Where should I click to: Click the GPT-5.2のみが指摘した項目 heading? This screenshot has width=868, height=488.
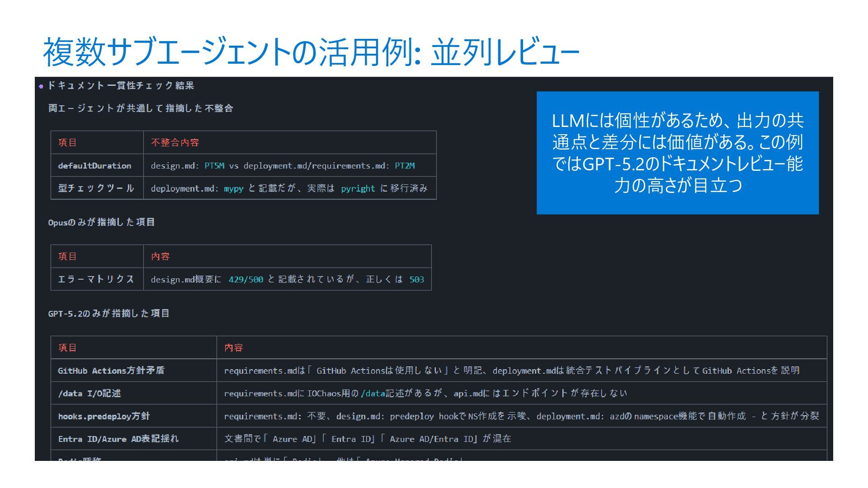click(108, 314)
